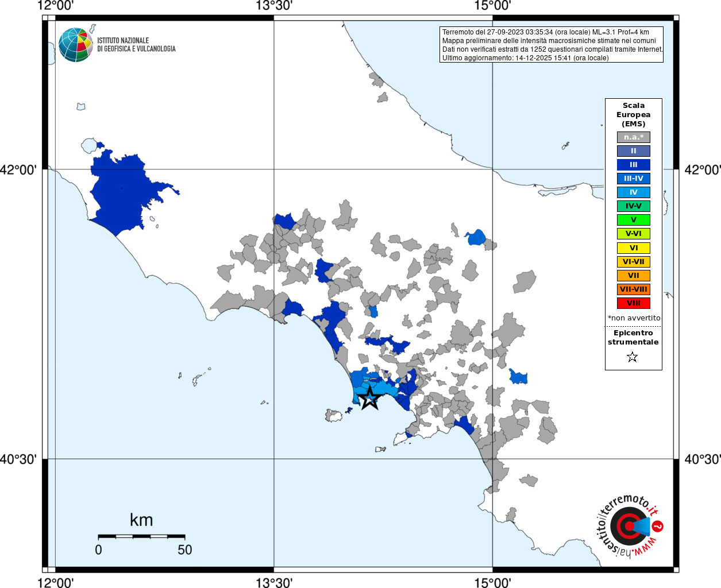Click the star symbol in the legend
The image size is (721, 588).
(x=633, y=357)
